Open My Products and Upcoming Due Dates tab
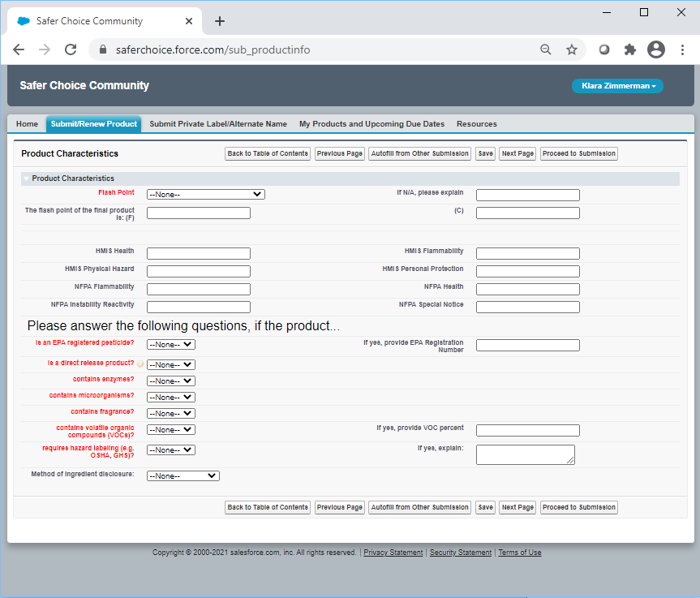700x598 pixels. (x=371, y=124)
